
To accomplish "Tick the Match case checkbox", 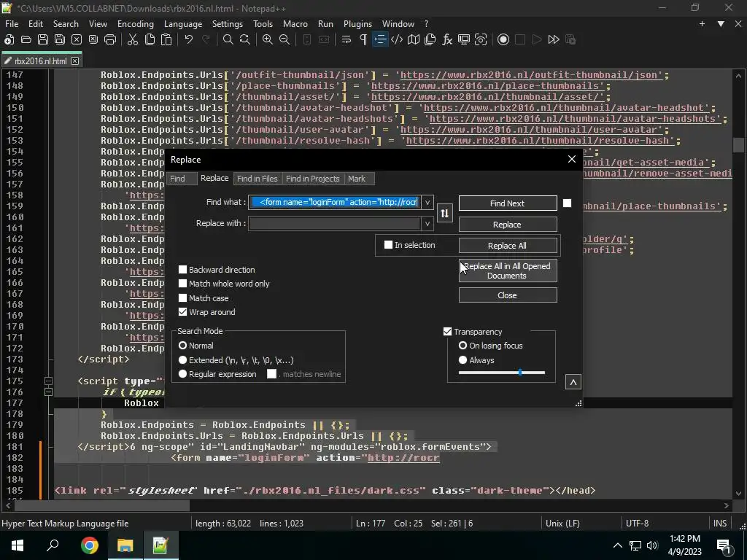I will pyautogui.click(x=182, y=298).
